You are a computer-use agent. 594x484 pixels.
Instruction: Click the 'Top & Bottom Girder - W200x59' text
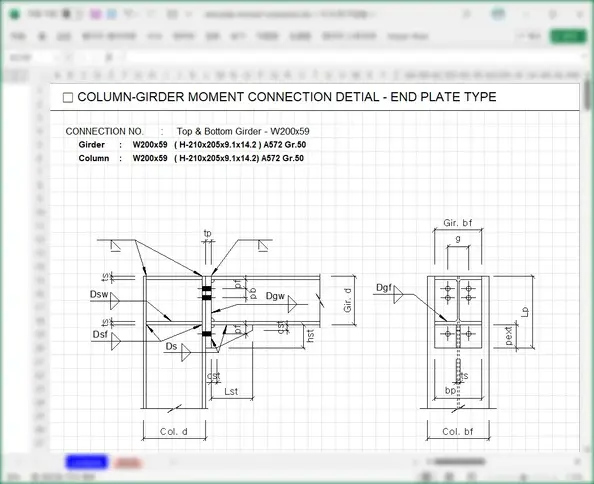tap(243, 131)
